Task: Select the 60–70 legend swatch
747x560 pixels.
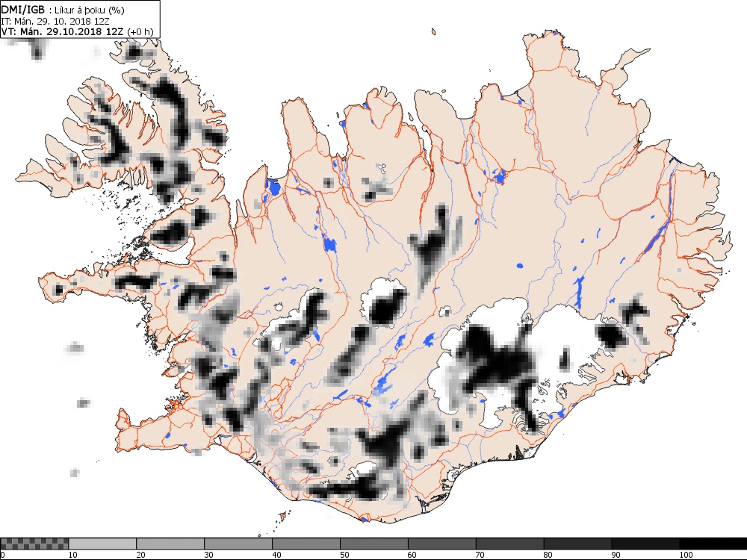Action: (442, 544)
